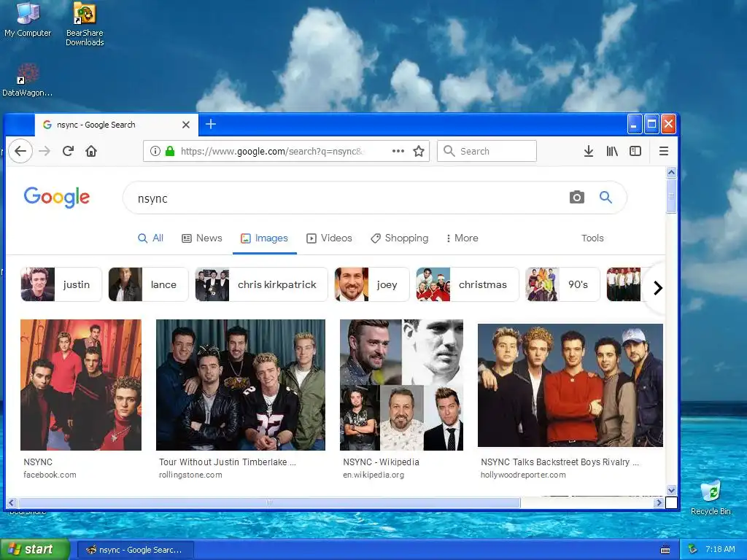This screenshot has width=747, height=560.
Task: Click the forward navigation arrow
Action: [x=44, y=151]
